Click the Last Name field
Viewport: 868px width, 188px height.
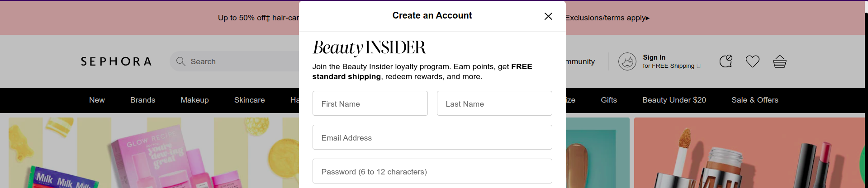[494, 103]
